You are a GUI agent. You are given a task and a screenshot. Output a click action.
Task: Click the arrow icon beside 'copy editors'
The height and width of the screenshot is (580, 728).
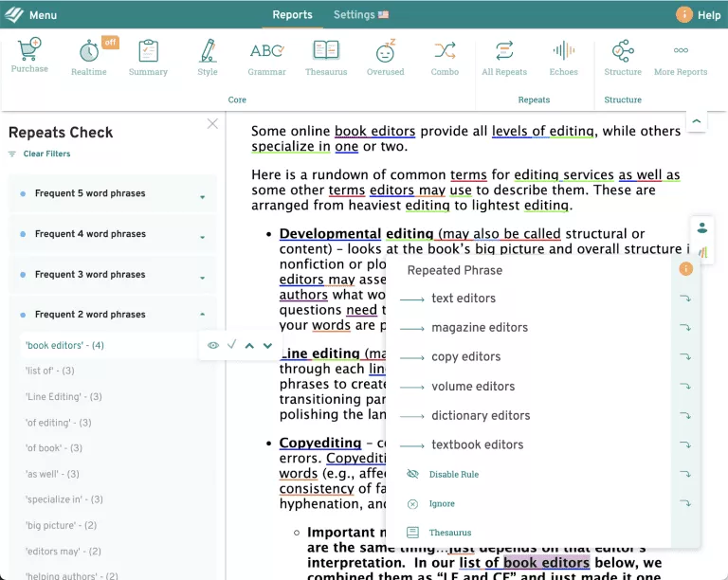click(685, 357)
